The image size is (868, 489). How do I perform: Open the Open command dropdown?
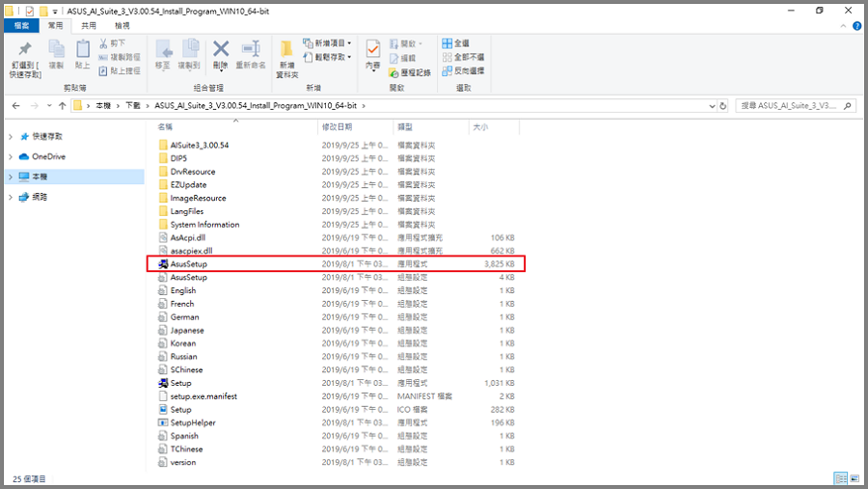coord(406,43)
